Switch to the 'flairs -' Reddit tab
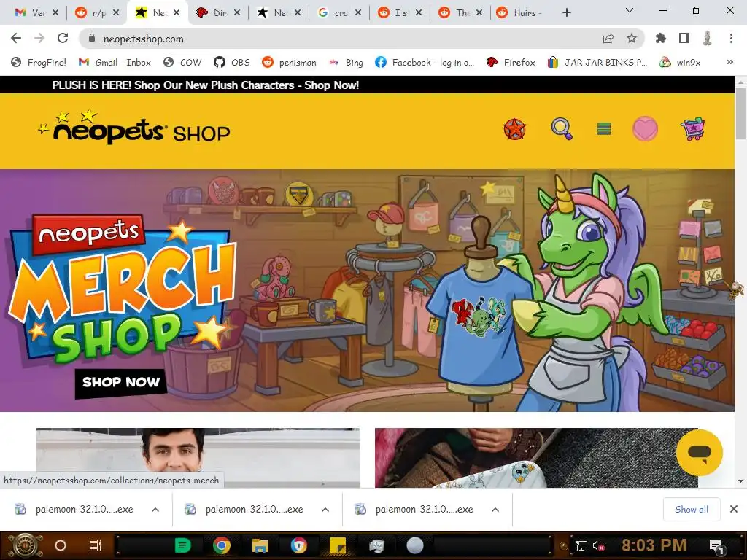 521,13
